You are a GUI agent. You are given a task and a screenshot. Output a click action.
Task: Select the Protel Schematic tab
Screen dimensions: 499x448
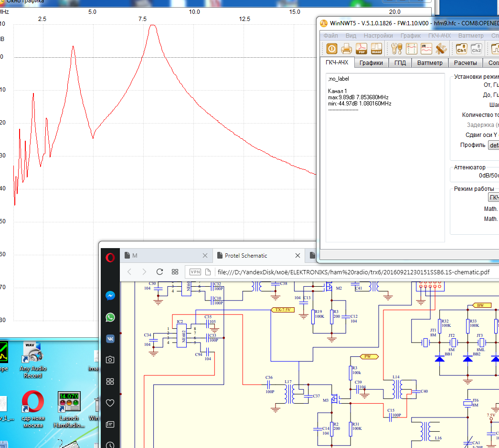(x=259, y=256)
